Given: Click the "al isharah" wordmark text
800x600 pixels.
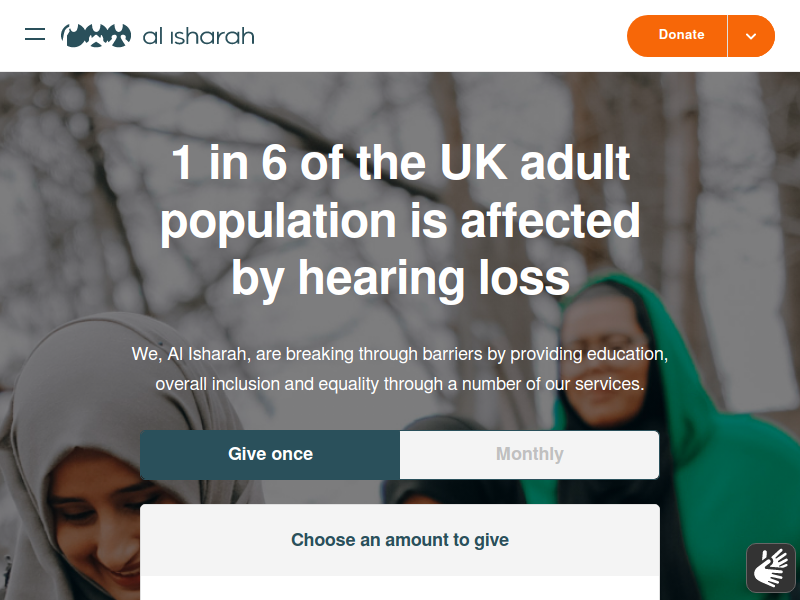Looking at the screenshot, I should tap(198, 36).
